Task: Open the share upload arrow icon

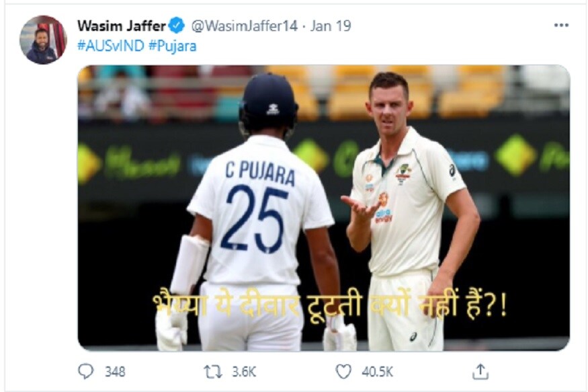Action: (480, 371)
